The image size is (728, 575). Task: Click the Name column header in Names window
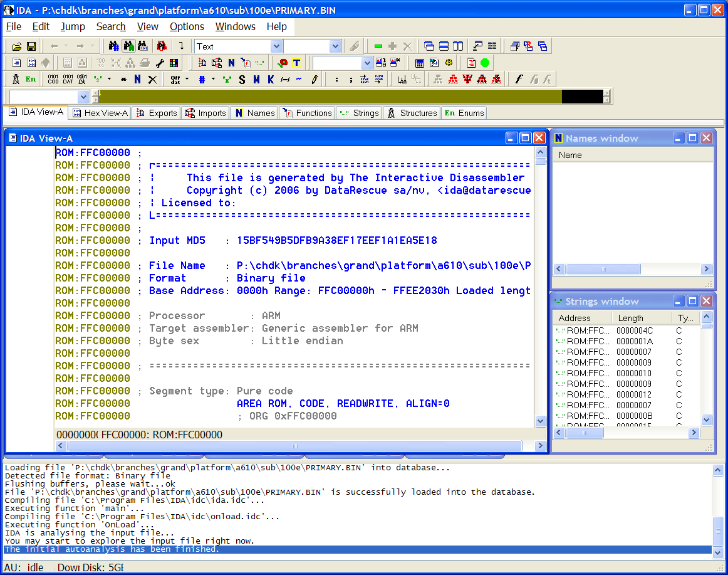pyautogui.click(x=570, y=155)
